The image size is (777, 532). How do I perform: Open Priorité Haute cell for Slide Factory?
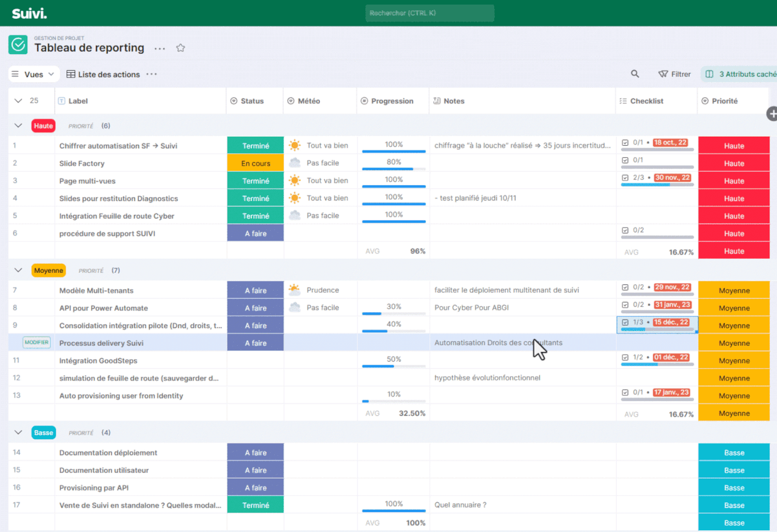pyautogui.click(x=734, y=163)
